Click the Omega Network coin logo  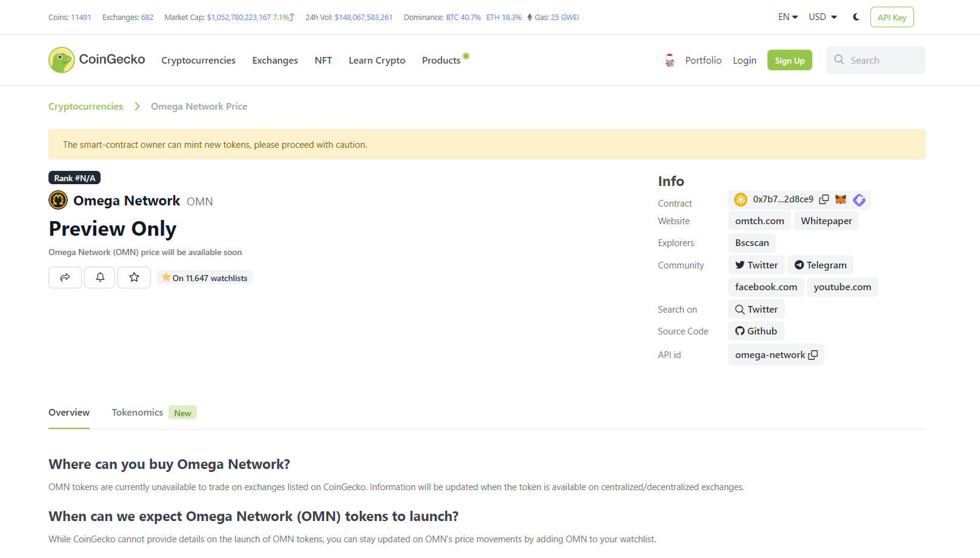point(58,200)
